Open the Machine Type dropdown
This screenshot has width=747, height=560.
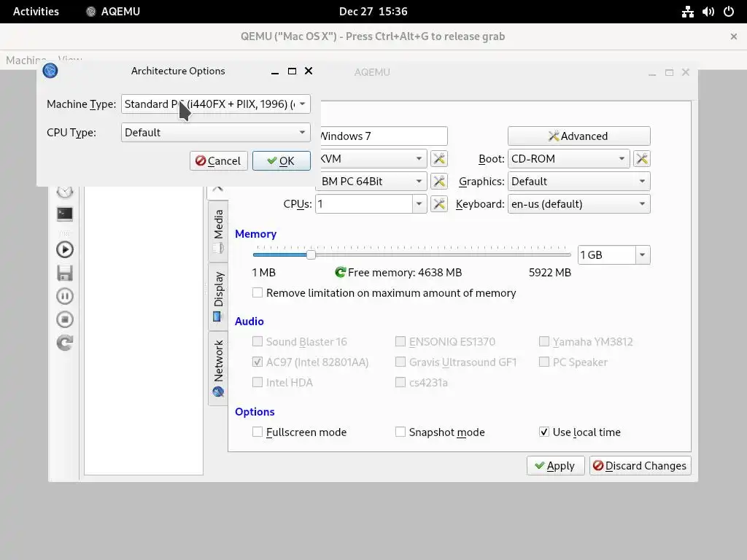[215, 104]
